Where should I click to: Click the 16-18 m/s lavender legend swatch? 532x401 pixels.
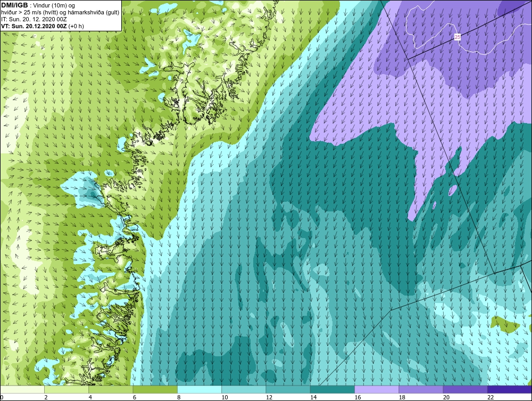click(377, 389)
